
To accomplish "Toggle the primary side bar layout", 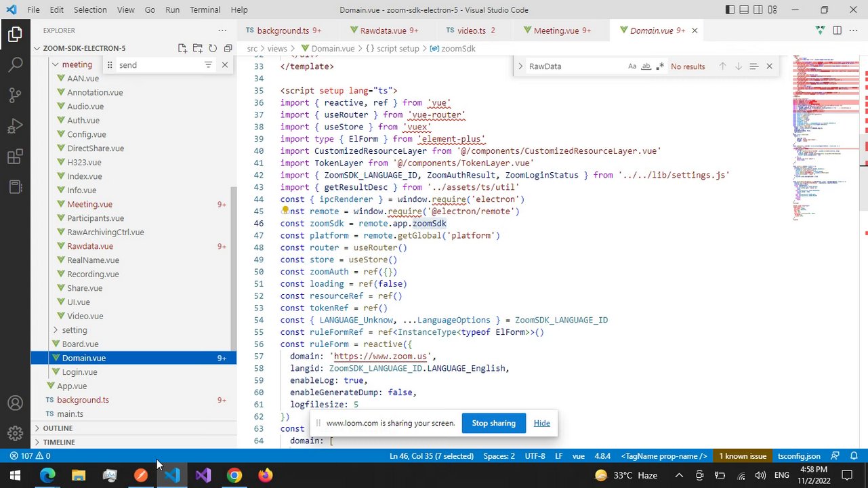I will point(730,9).
